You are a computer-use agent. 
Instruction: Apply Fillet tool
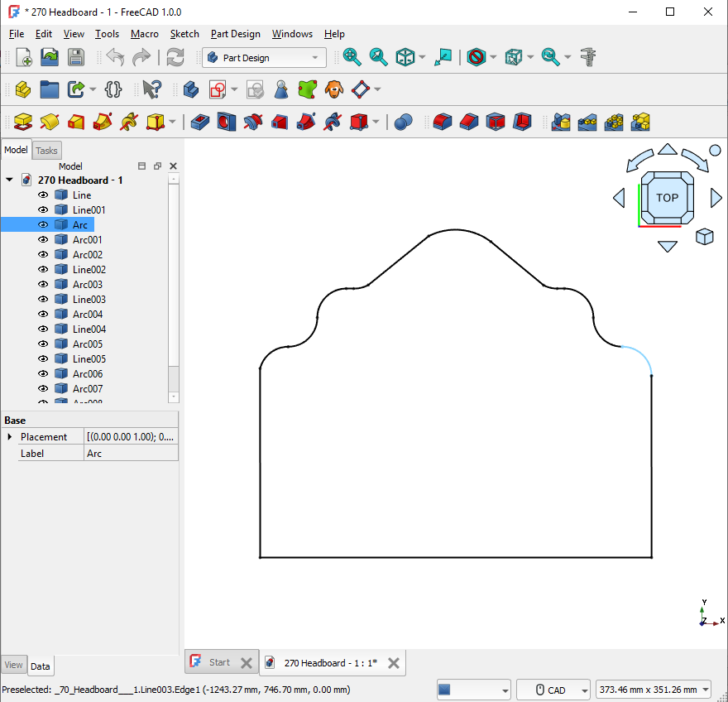(443, 123)
